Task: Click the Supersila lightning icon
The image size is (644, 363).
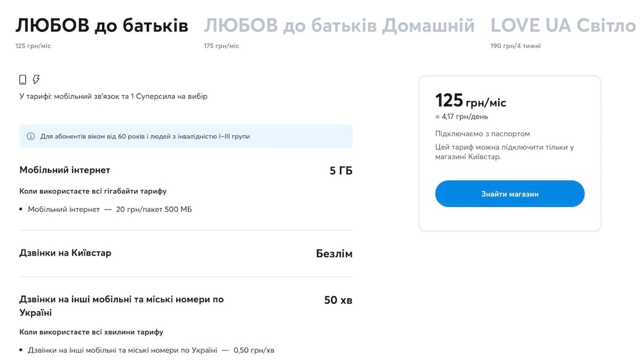Action: click(x=36, y=79)
